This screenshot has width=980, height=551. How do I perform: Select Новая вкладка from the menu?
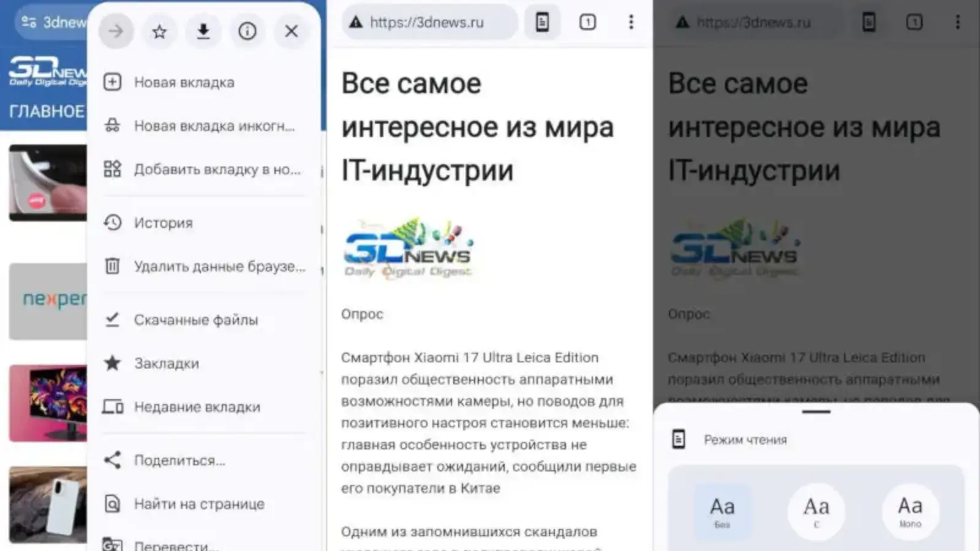184,82
